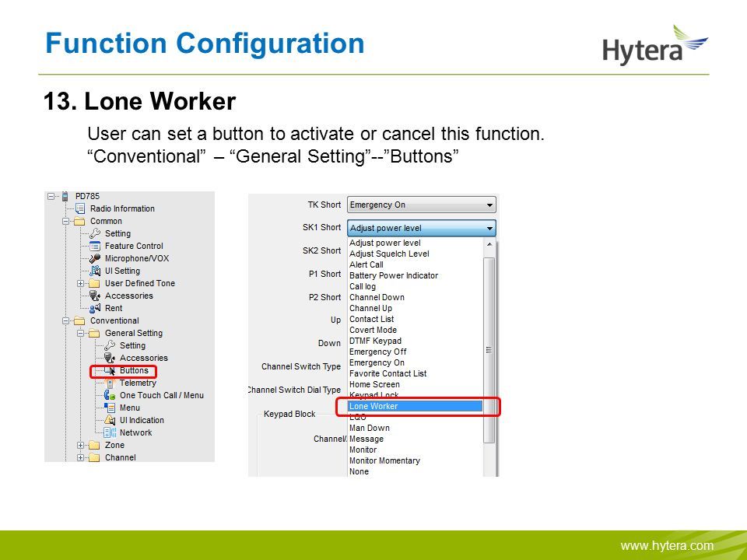The image size is (747, 560).
Task: Click the Rent people icon
Action: point(95,308)
